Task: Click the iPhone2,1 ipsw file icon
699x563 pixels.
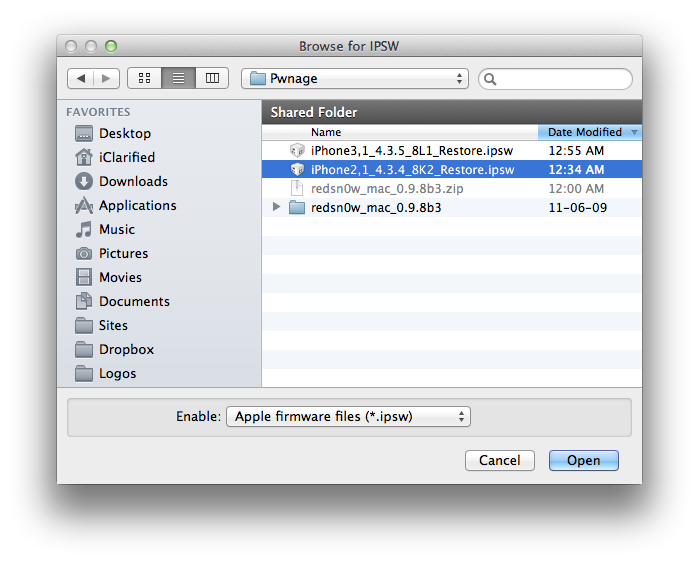Action: click(x=297, y=169)
